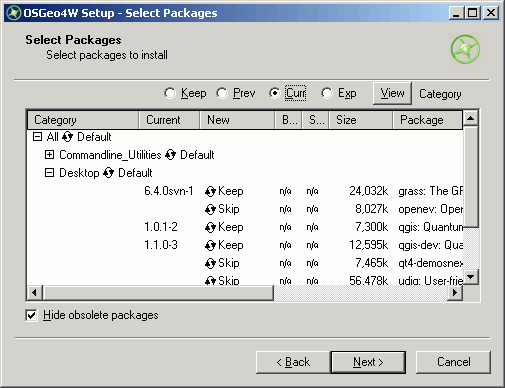Click the grass package description text

point(431,191)
